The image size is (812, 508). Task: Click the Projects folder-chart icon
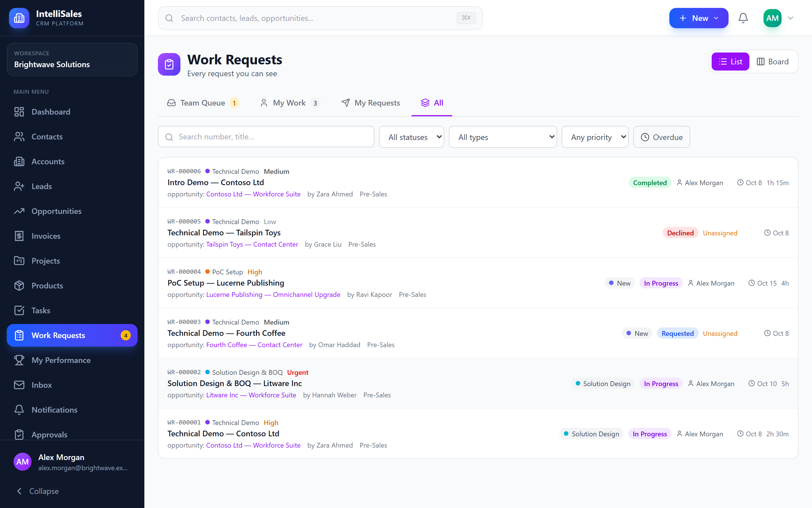pyautogui.click(x=19, y=261)
